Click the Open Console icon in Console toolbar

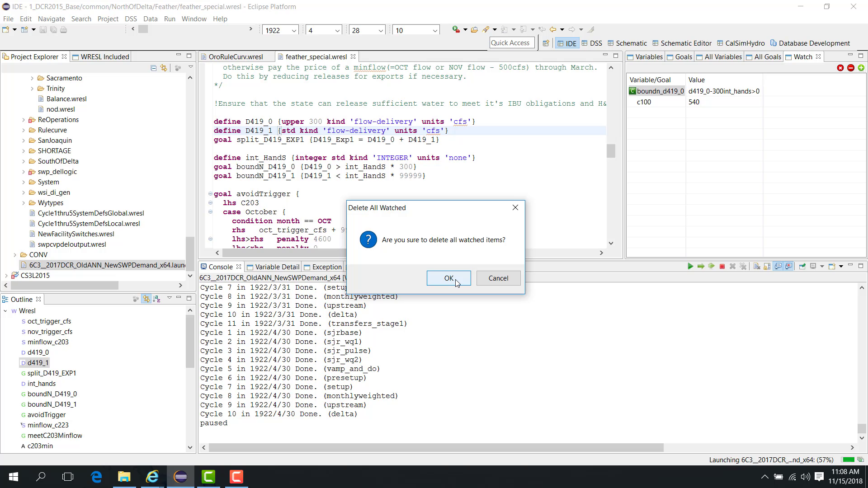pyautogui.click(x=831, y=266)
